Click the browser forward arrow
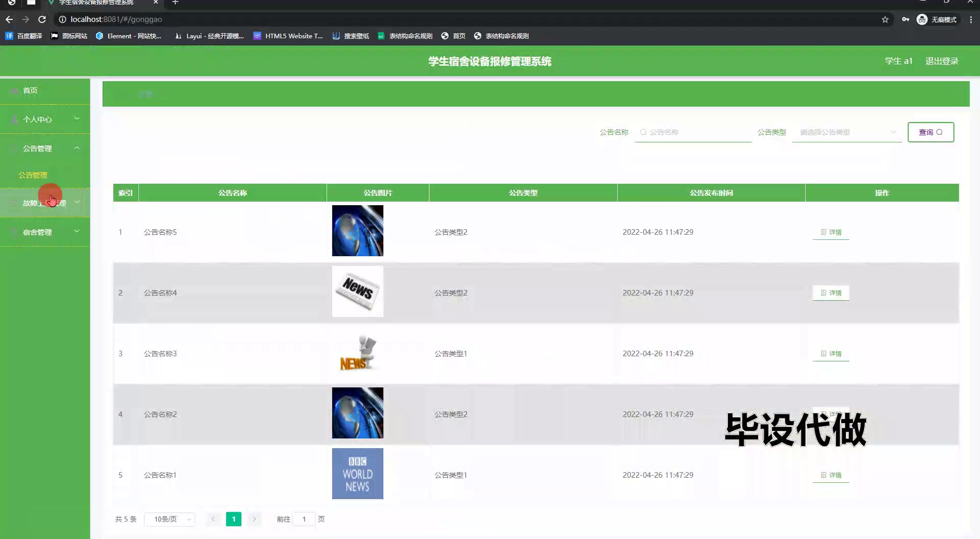The width and height of the screenshot is (980, 539). click(x=26, y=19)
